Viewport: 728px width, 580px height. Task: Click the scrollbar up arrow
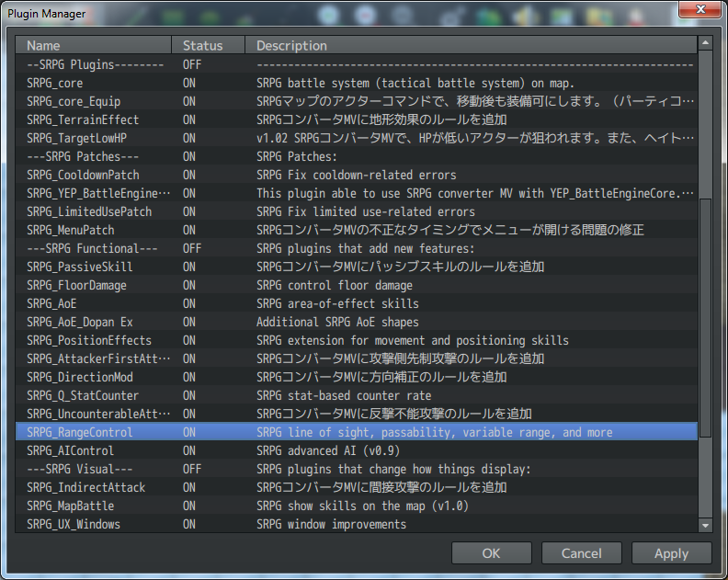click(705, 43)
